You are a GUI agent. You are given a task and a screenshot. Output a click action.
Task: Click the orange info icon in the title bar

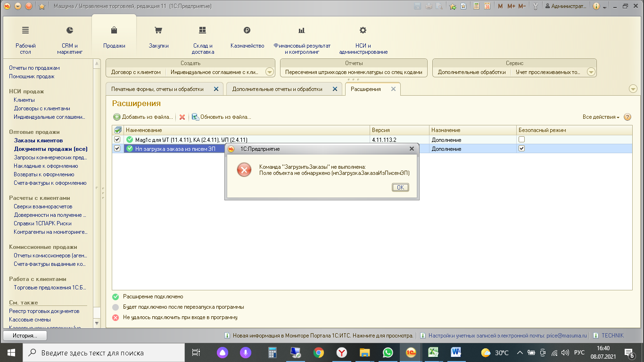[596, 6]
